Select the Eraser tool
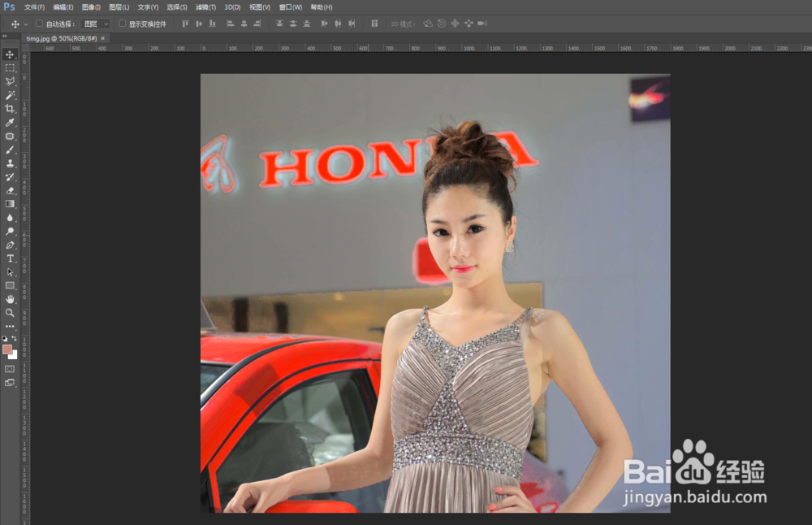812x525 pixels. (9, 190)
